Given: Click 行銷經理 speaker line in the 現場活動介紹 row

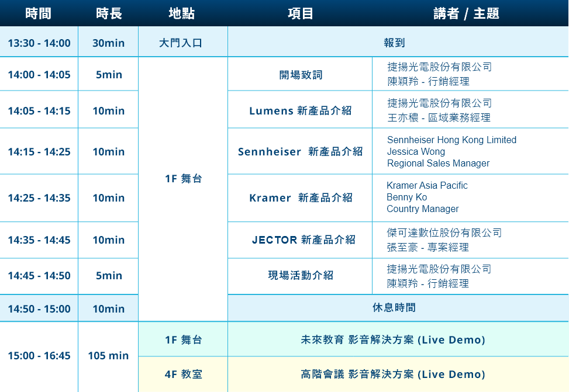Looking at the screenshot, I should (428, 283).
